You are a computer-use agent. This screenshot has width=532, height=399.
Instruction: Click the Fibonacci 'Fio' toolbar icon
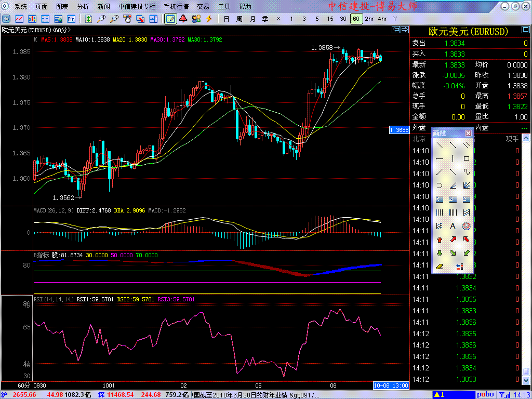(71, 19)
